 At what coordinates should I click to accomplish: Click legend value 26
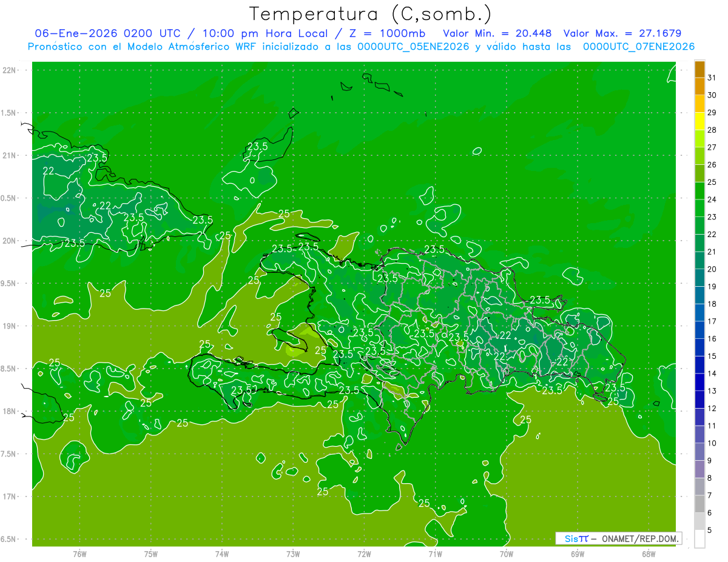[712, 165]
